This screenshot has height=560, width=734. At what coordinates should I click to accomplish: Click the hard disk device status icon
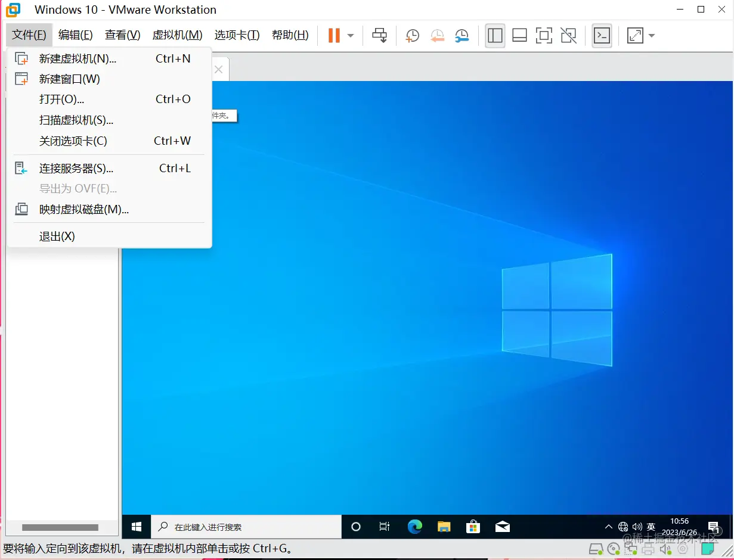point(596,549)
